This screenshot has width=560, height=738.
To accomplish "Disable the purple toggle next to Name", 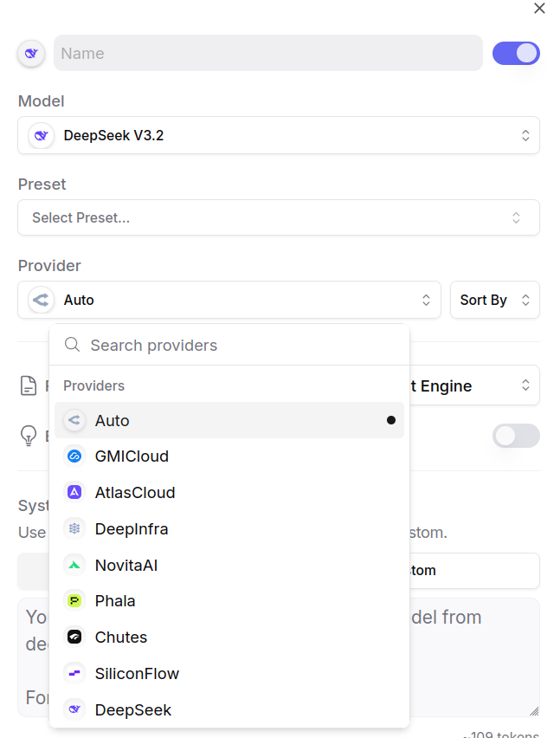I will [516, 54].
